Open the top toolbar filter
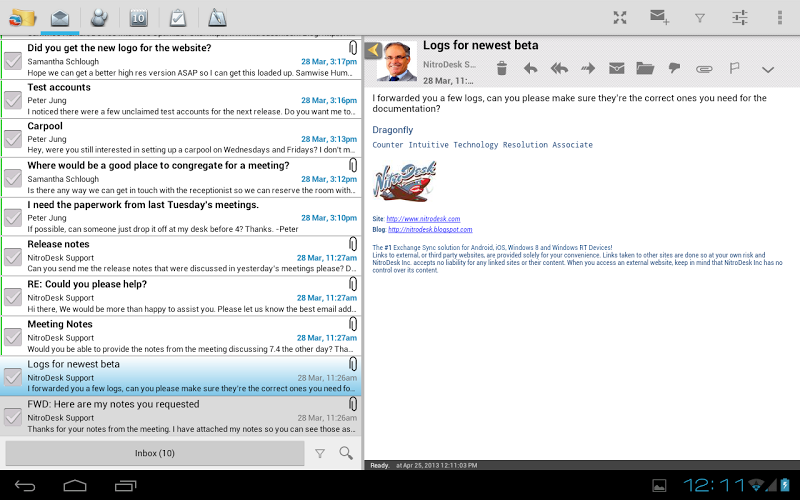The image size is (800, 500). click(700, 18)
